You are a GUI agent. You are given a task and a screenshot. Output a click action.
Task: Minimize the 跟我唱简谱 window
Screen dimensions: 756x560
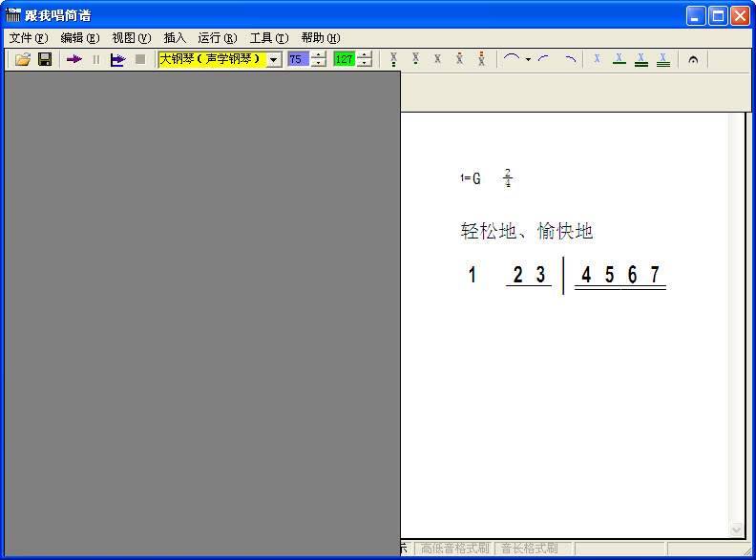click(695, 16)
